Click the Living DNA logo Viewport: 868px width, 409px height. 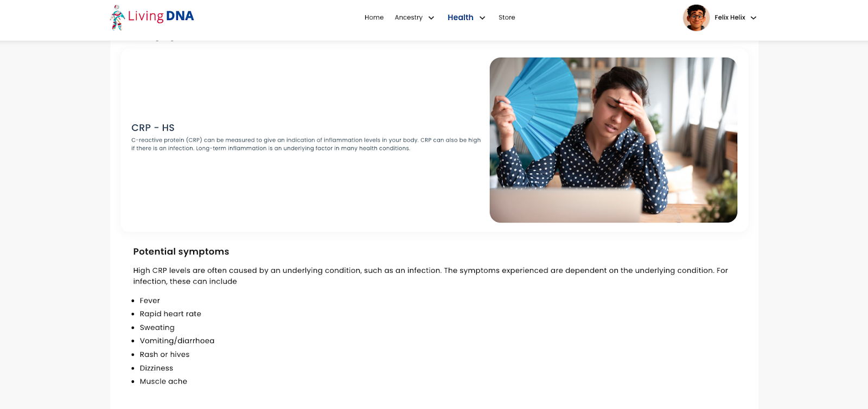tap(152, 17)
